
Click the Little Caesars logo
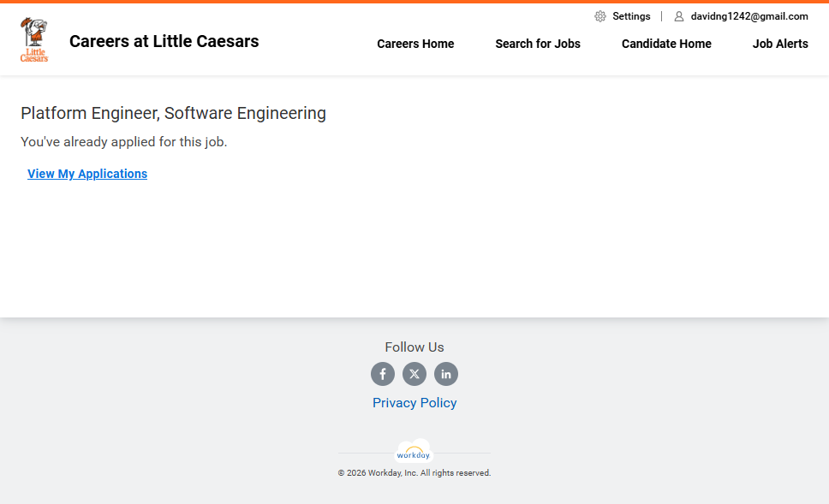34,40
